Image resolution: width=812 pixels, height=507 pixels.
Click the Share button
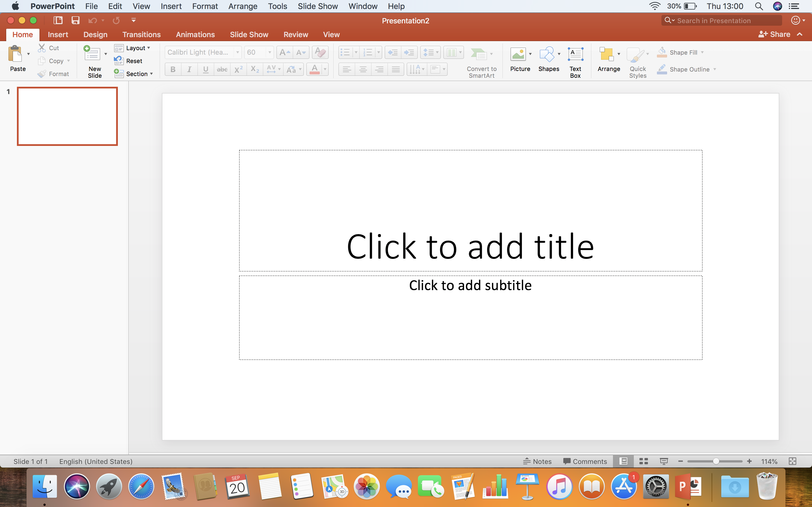pos(775,34)
